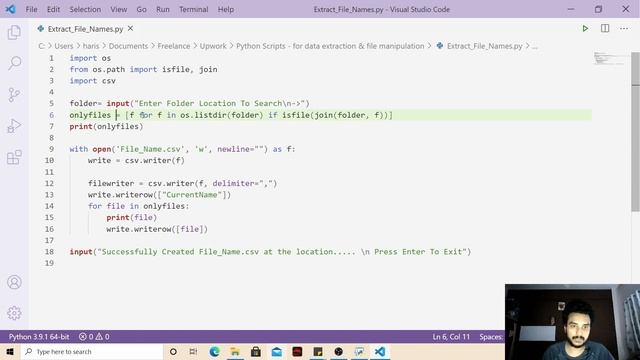This screenshot has width=640, height=360.
Task: Open the Extensions view
Action: [14, 157]
